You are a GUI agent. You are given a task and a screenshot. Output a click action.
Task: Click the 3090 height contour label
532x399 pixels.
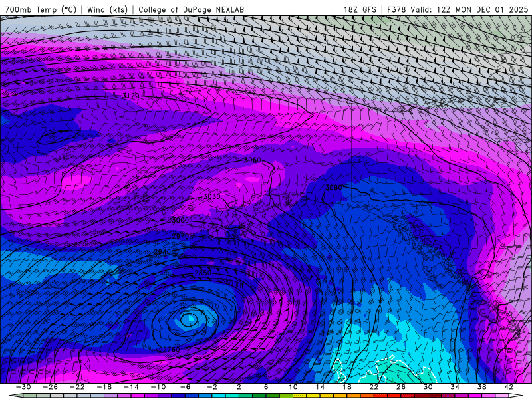point(334,188)
